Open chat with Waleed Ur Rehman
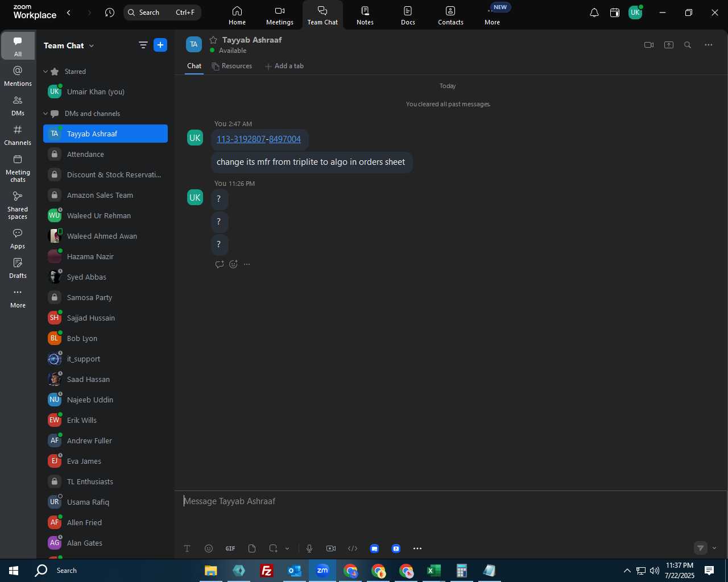 [105, 215]
